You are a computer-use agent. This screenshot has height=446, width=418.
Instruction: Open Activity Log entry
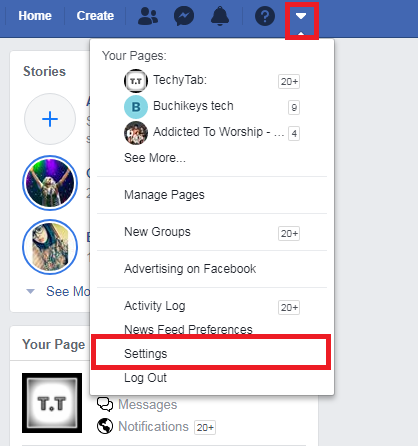coord(155,306)
